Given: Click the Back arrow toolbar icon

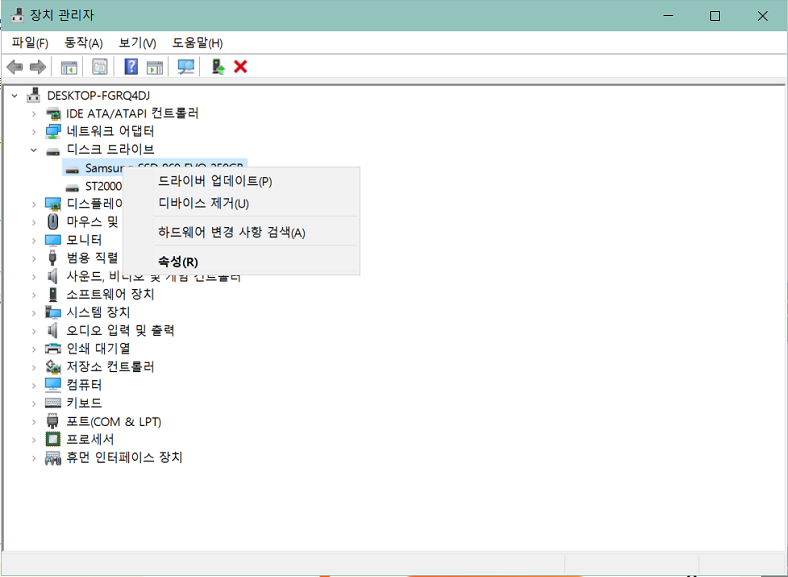Looking at the screenshot, I should [x=15, y=67].
